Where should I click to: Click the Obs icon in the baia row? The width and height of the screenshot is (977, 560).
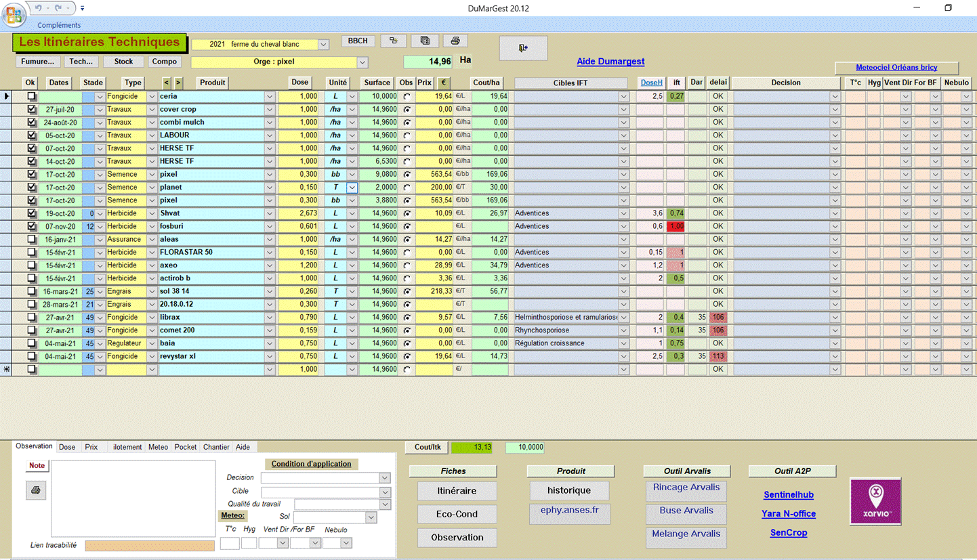tap(407, 343)
